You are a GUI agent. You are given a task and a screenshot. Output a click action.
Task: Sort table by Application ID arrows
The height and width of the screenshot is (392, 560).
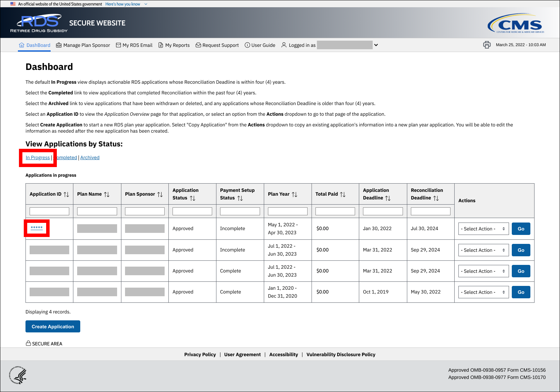point(66,194)
